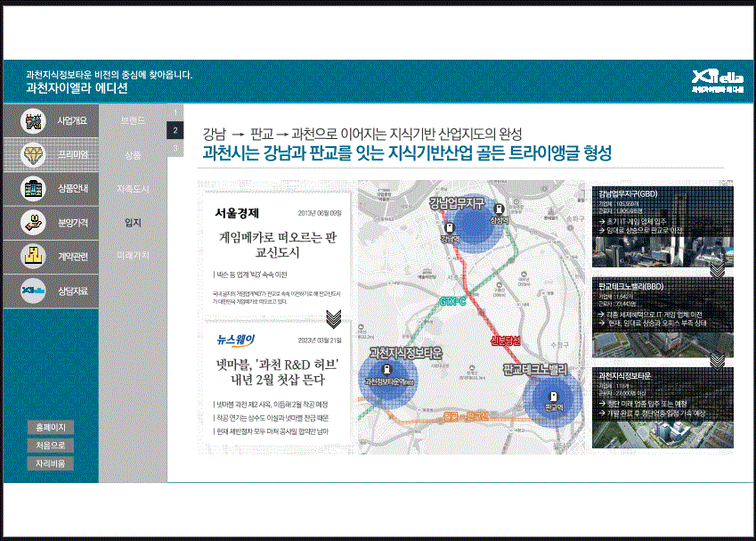756x541 pixels.
Task: Open the 판교테크노밸리(BBD) info panel
Action: pyautogui.click(x=663, y=317)
